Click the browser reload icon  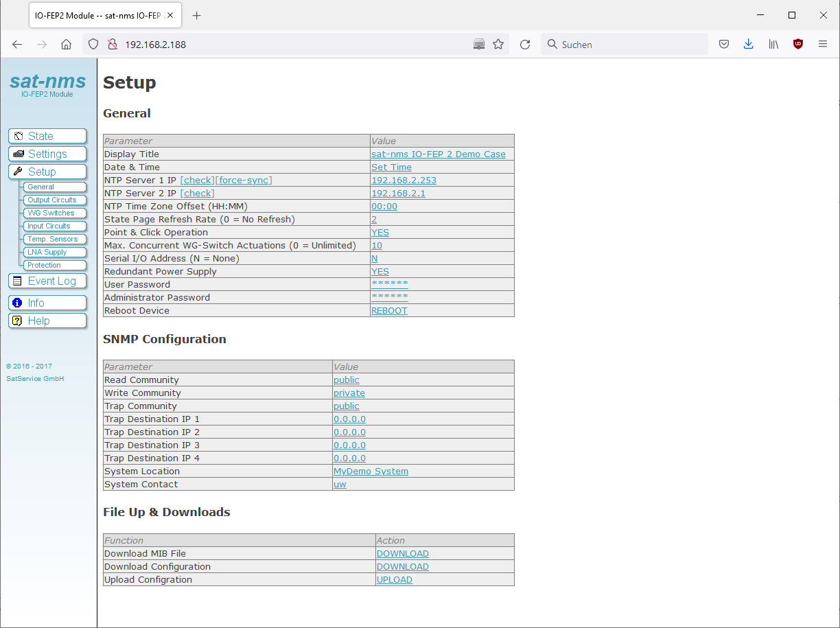(x=525, y=45)
